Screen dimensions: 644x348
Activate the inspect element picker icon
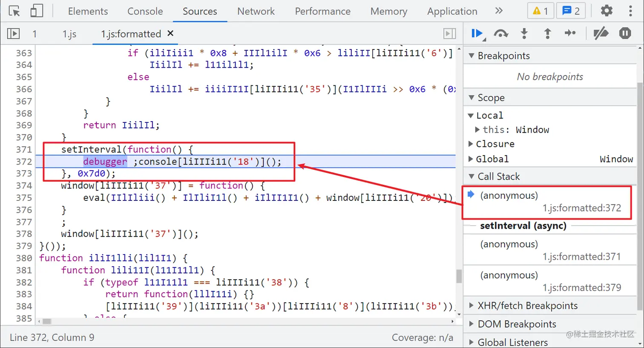point(14,11)
